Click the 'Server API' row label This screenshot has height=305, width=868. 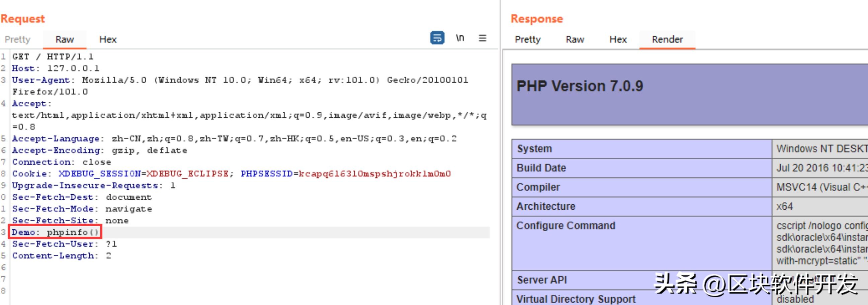(542, 280)
